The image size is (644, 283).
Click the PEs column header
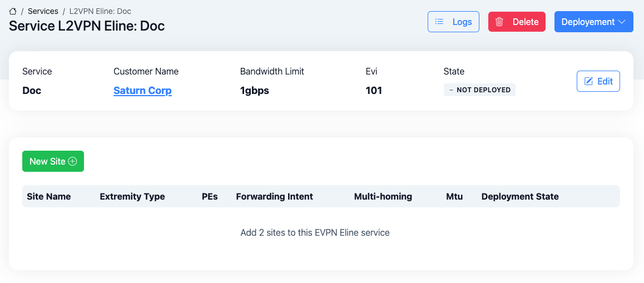click(x=210, y=196)
